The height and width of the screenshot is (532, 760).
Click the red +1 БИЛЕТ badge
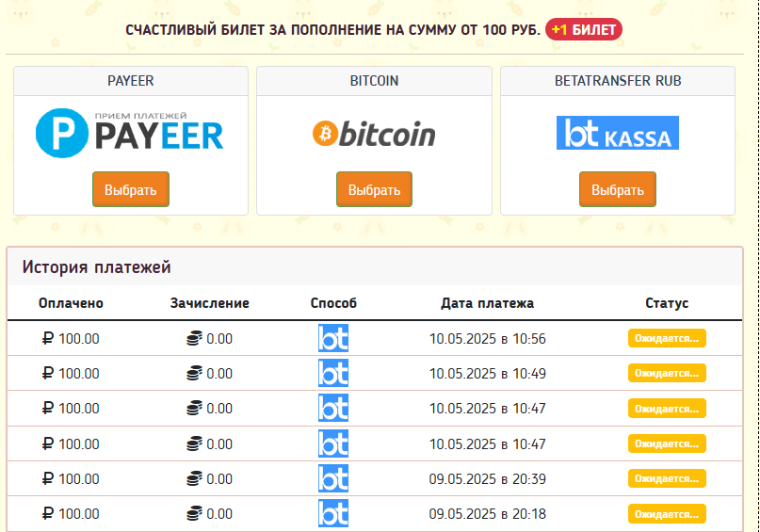[583, 29]
